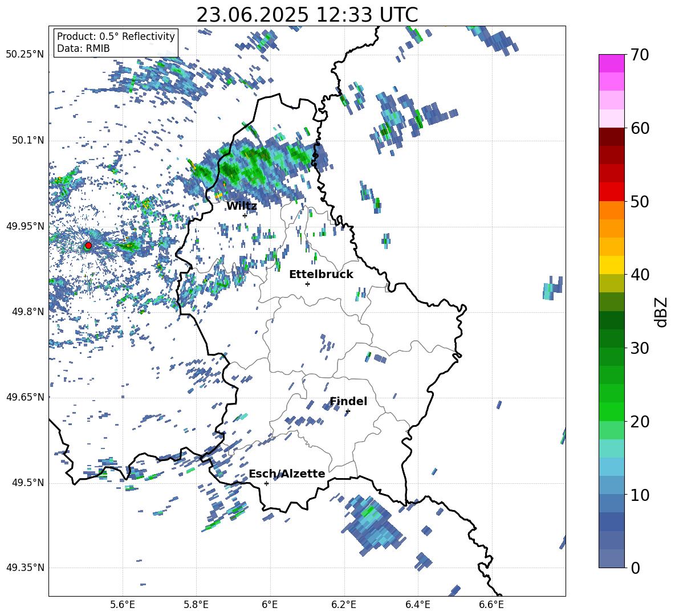675x616 pixels.
Task: Click the 5.8°E longitude label
Action: (196, 605)
